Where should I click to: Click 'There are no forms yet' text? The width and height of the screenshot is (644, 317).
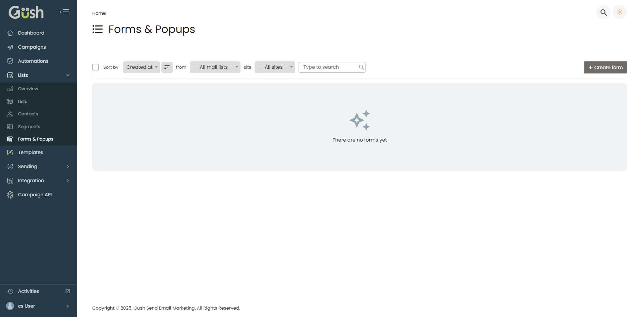(360, 140)
